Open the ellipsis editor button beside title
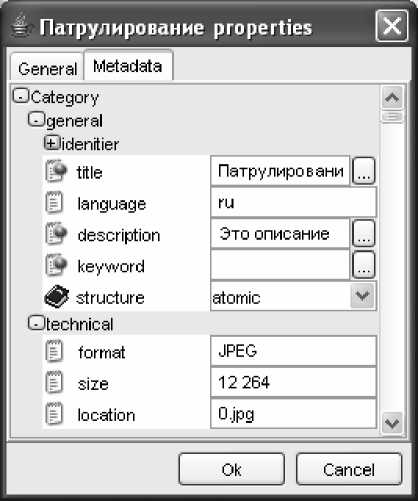The width and height of the screenshot is (418, 501). 363,171
